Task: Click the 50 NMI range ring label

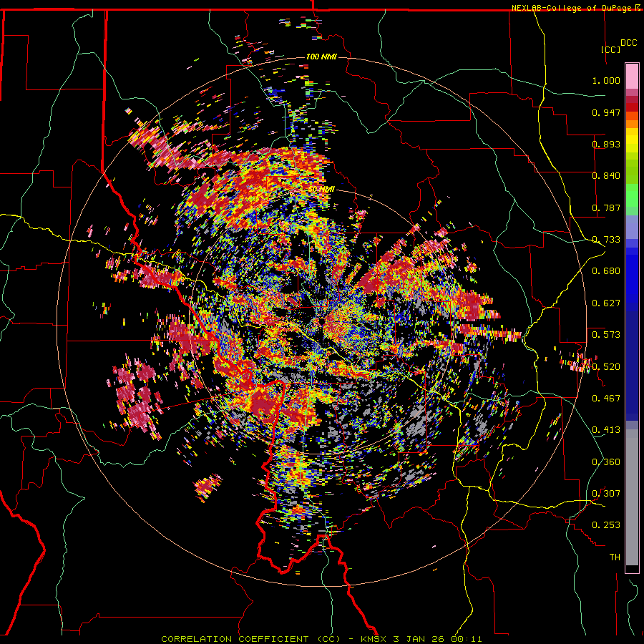Action: [x=321, y=190]
